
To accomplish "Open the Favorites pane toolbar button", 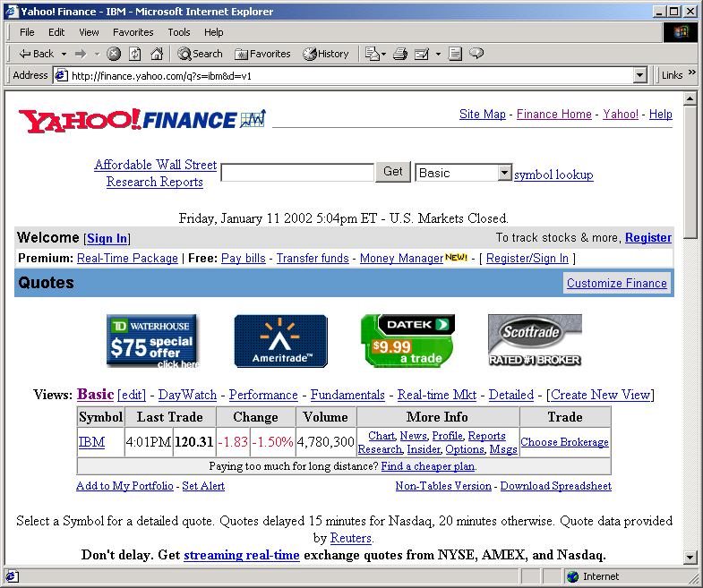I will click(x=262, y=54).
